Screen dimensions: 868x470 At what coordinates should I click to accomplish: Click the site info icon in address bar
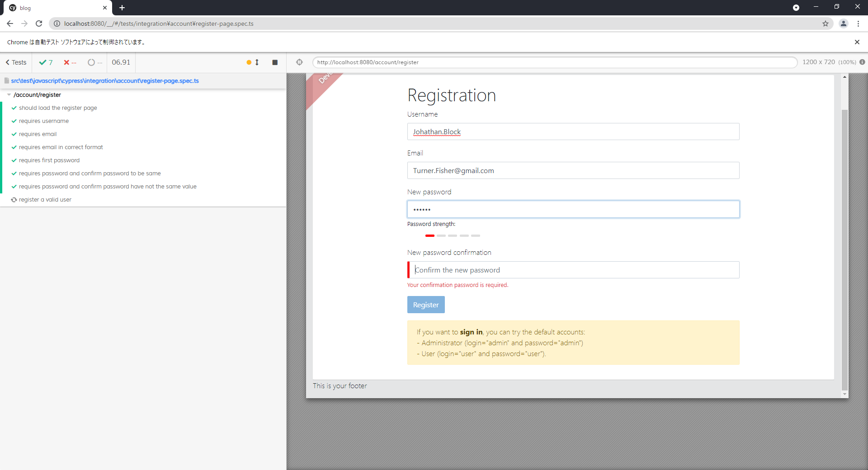tap(57, 23)
